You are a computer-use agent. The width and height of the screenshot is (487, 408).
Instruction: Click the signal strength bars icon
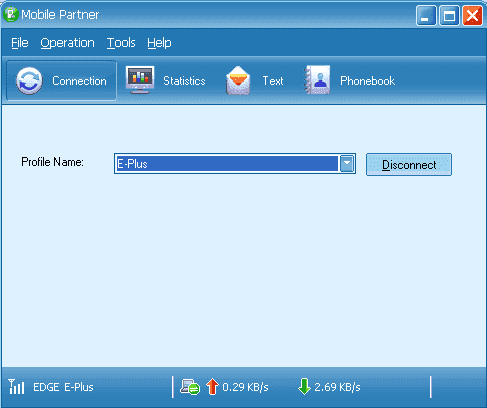[16, 387]
